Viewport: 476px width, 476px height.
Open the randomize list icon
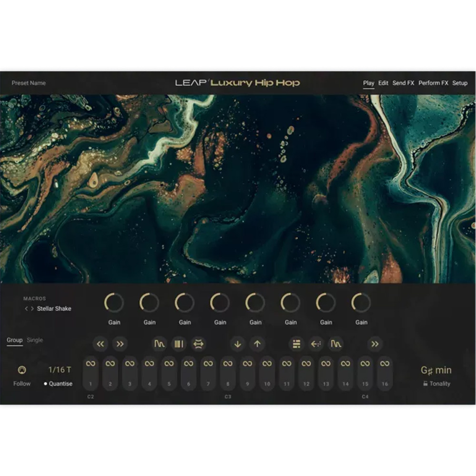pyautogui.click(x=296, y=344)
